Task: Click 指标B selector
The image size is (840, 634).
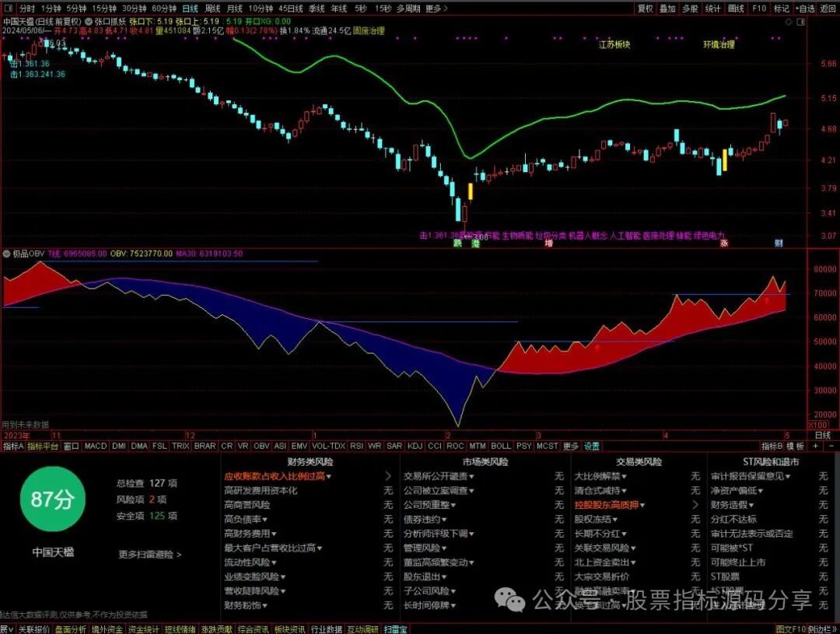Action: (772, 446)
